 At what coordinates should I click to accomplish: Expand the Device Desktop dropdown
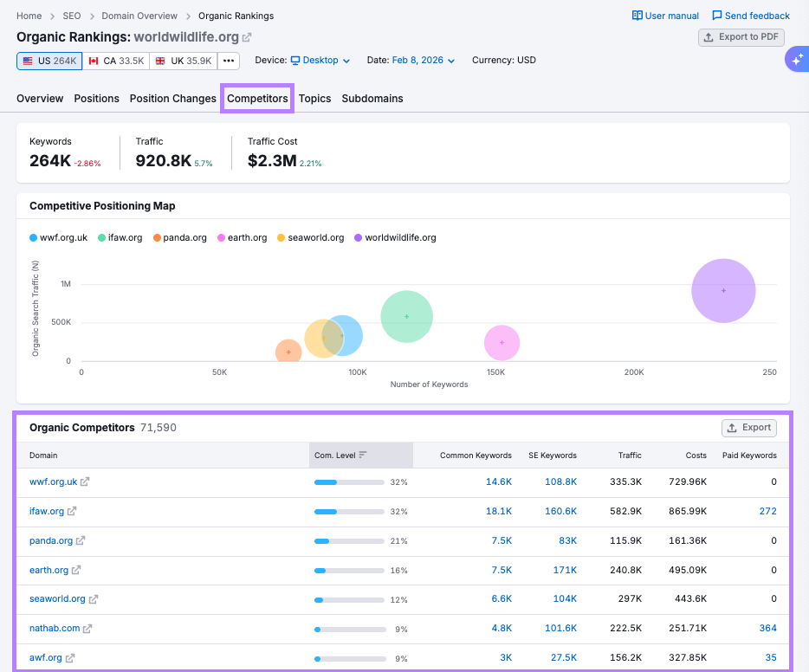coord(320,61)
